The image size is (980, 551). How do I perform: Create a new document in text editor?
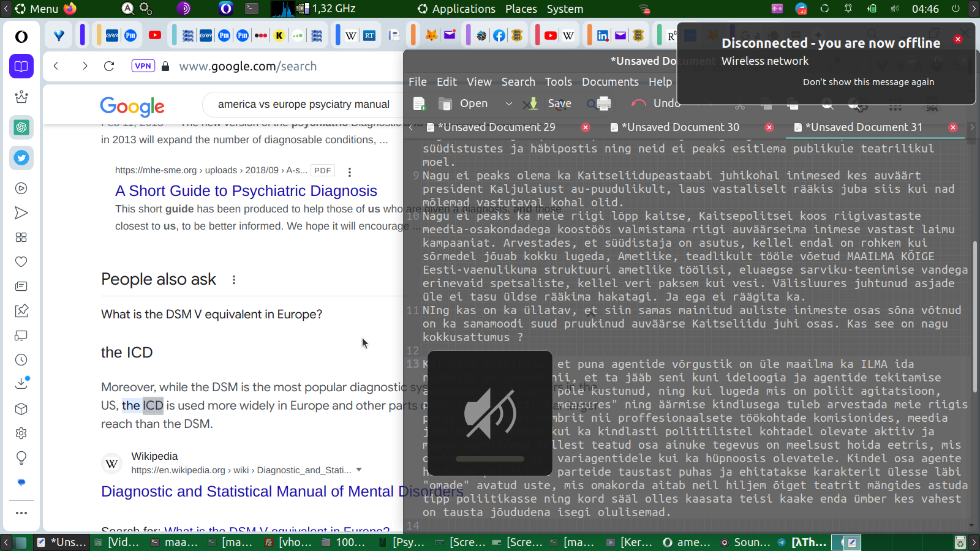pyautogui.click(x=420, y=103)
